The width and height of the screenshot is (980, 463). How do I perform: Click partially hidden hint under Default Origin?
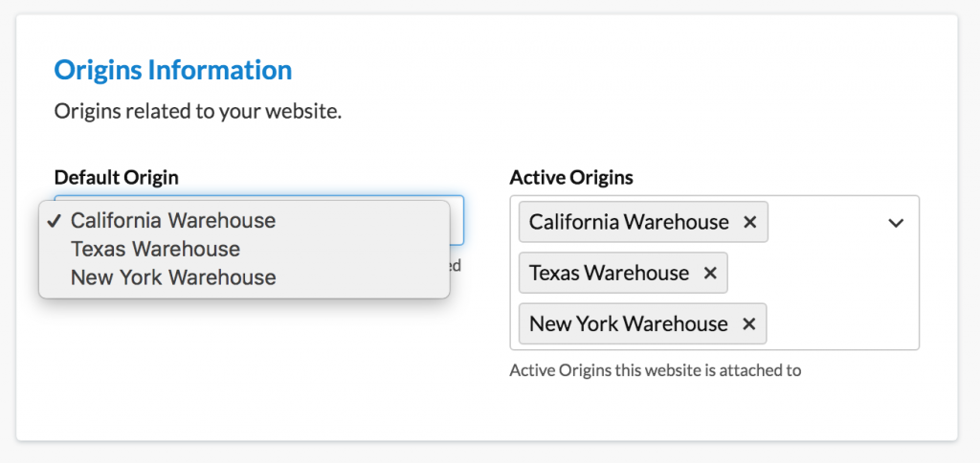(457, 265)
